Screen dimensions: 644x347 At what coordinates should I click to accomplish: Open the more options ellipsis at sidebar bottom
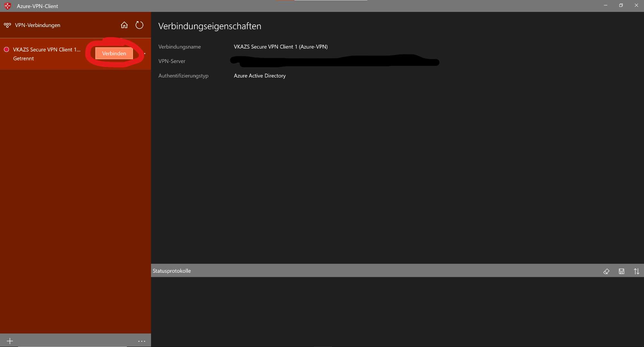[x=142, y=341]
